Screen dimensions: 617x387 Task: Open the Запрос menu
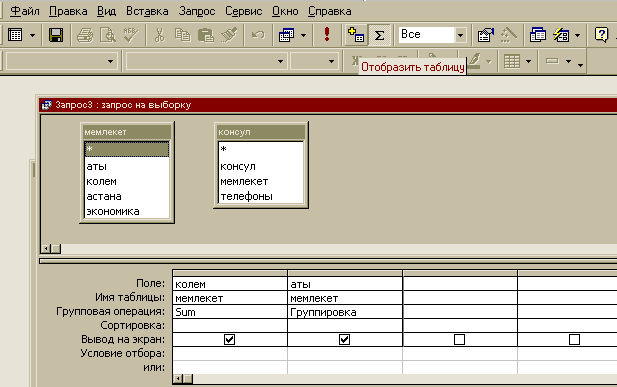(x=197, y=11)
